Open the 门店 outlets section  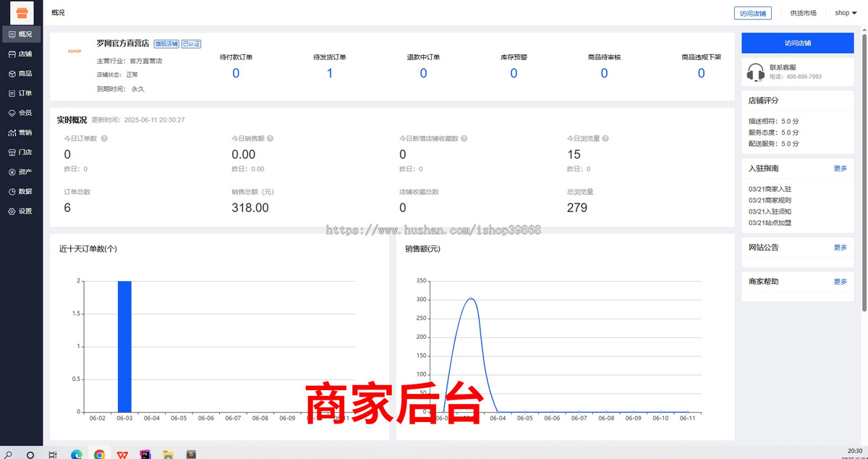tap(21, 152)
